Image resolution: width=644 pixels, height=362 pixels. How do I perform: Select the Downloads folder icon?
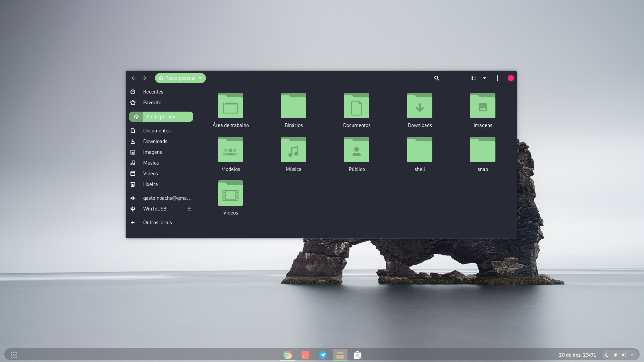tap(419, 106)
